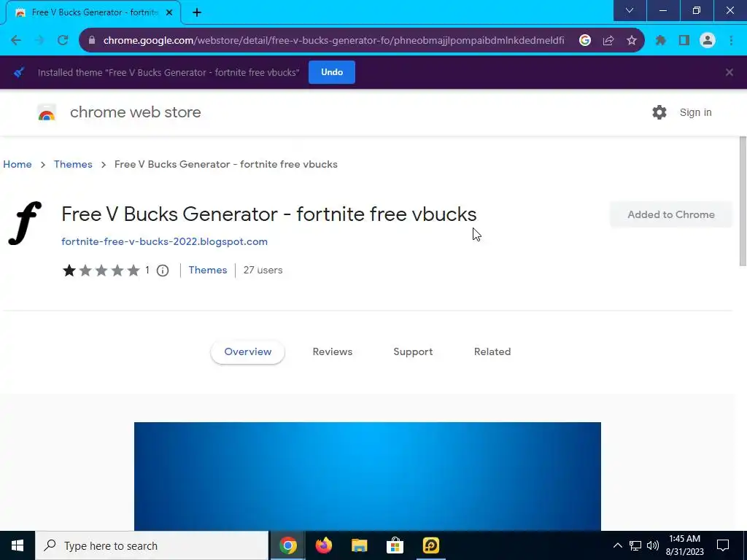Undo the installed theme
The image size is (747, 560).
click(x=332, y=72)
